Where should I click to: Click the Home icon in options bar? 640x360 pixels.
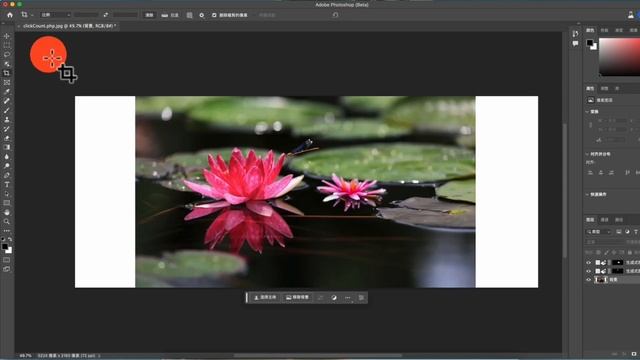pyautogui.click(x=10, y=15)
